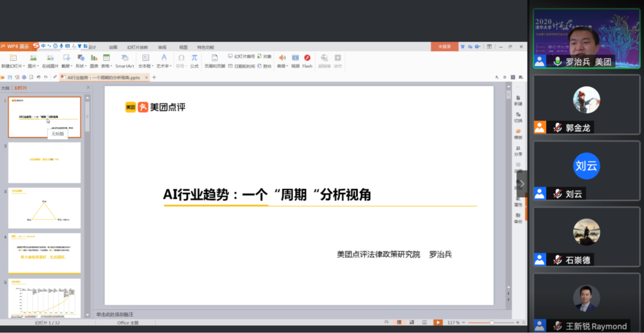This screenshot has height=333, width=644.
Task: Click the New (新建) icon in side panel
Action: (518, 100)
